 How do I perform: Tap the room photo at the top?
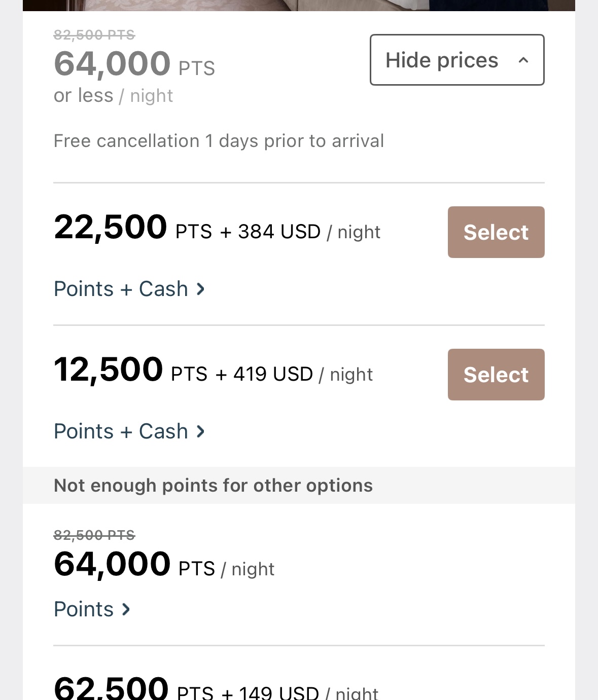pos(299,5)
